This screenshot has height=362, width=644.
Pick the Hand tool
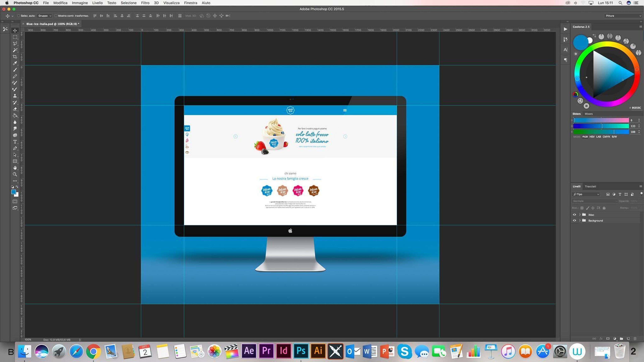(x=15, y=168)
